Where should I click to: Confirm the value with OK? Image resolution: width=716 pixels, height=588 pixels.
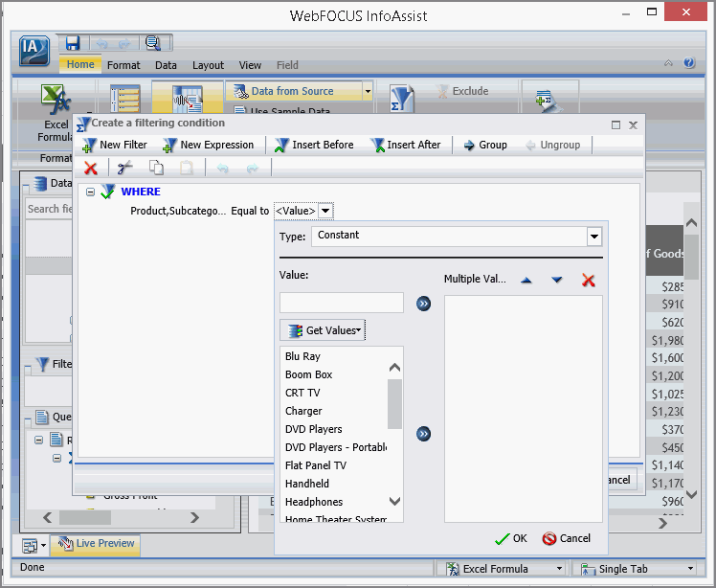510,538
